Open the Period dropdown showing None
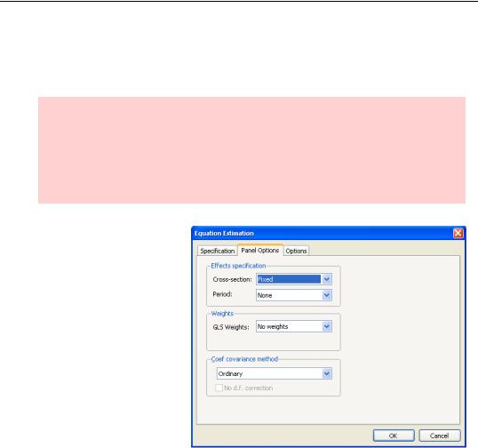 tap(294, 295)
